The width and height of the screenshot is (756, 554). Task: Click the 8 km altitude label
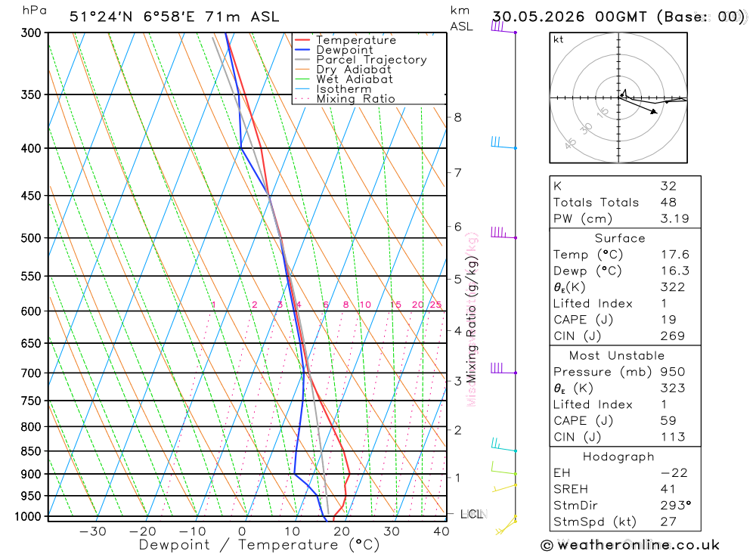click(457, 117)
